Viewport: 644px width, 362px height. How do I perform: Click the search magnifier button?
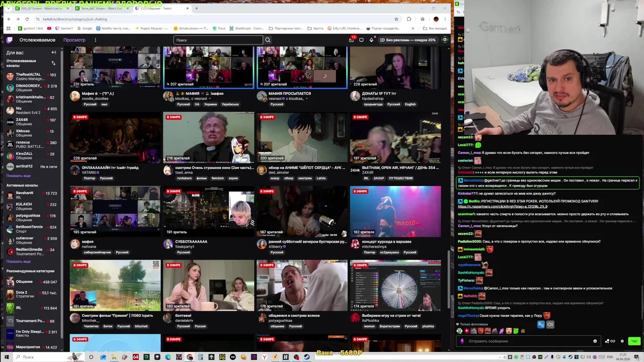pos(268,40)
